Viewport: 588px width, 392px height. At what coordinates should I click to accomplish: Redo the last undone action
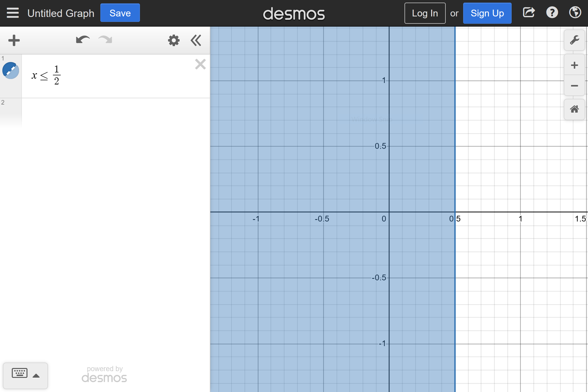point(105,40)
